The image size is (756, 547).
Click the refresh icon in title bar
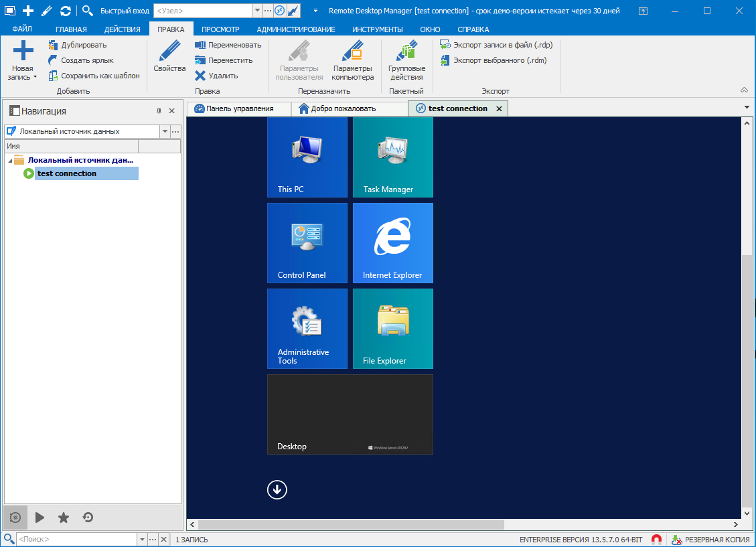[x=66, y=11]
